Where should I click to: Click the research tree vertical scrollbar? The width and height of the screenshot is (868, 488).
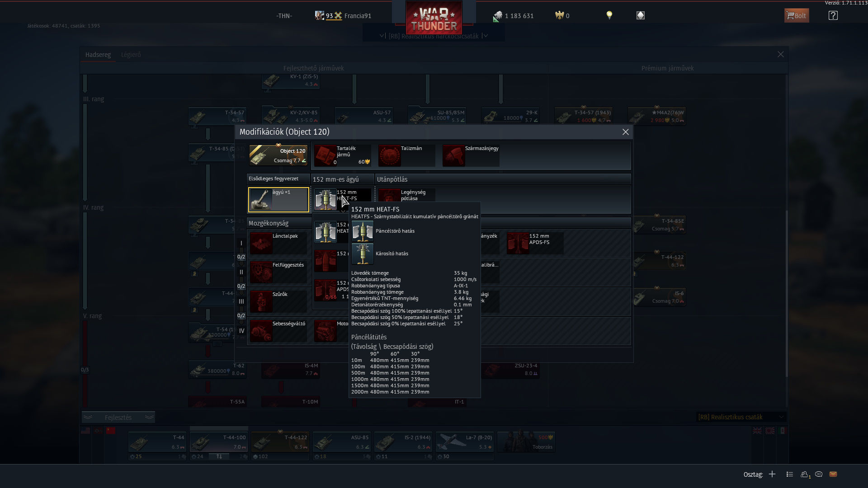[787, 294]
